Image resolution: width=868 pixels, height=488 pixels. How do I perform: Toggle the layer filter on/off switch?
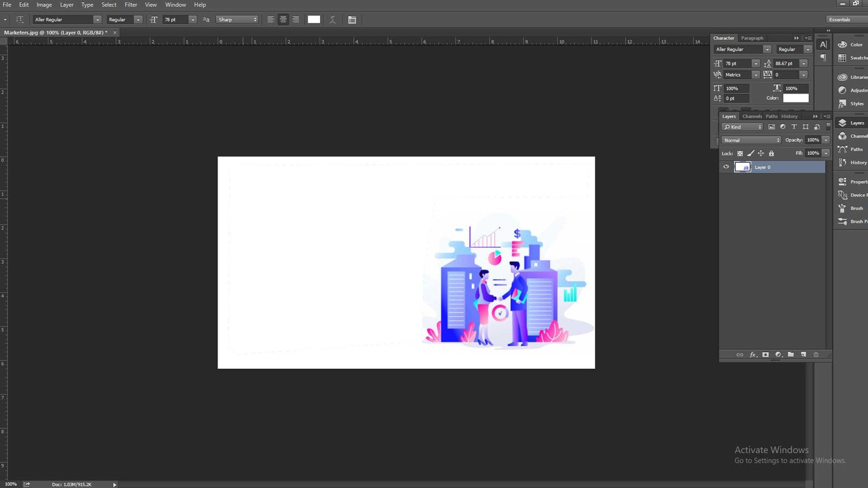(x=828, y=126)
